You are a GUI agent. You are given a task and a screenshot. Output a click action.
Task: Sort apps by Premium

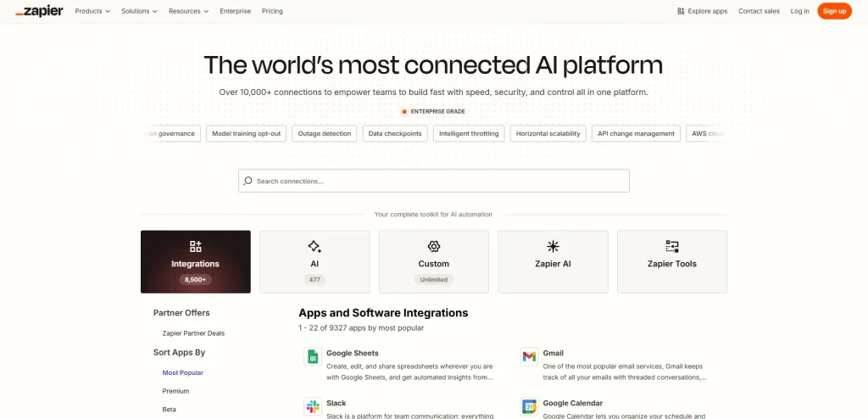[175, 391]
